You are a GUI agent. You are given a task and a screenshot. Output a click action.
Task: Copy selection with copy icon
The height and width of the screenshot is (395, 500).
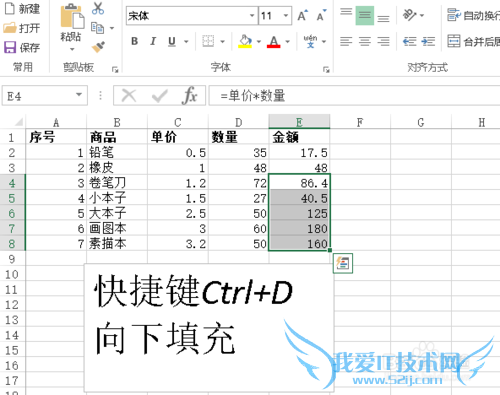click(97, 28)
